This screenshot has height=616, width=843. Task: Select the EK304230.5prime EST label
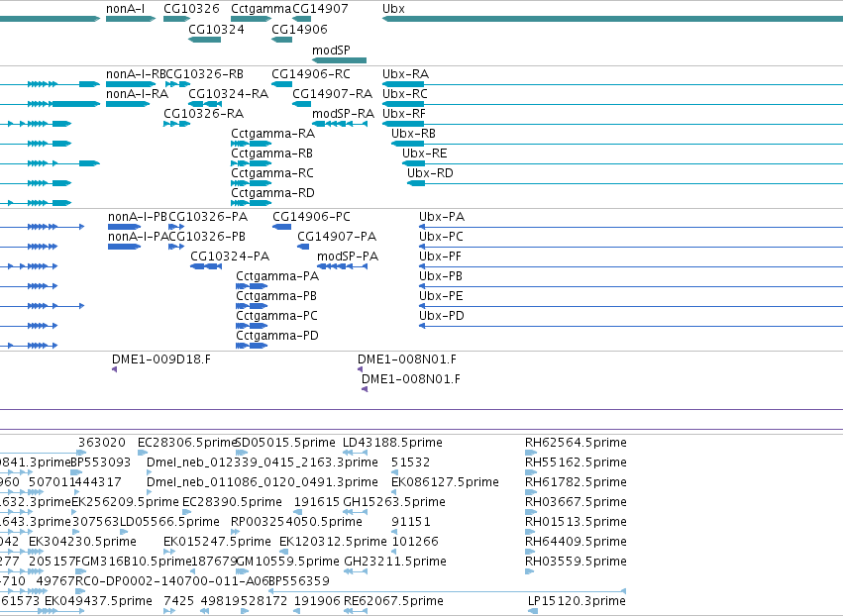(83, 542)
